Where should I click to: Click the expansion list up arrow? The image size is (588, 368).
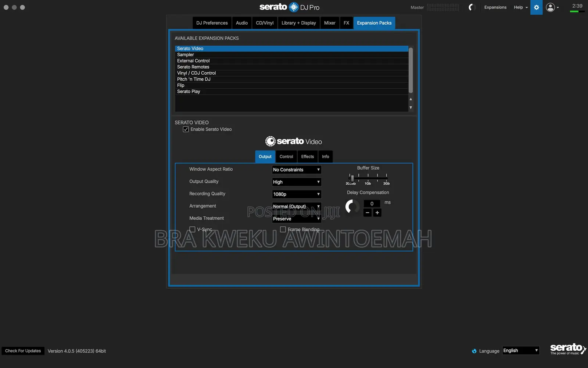click(410, 99)
